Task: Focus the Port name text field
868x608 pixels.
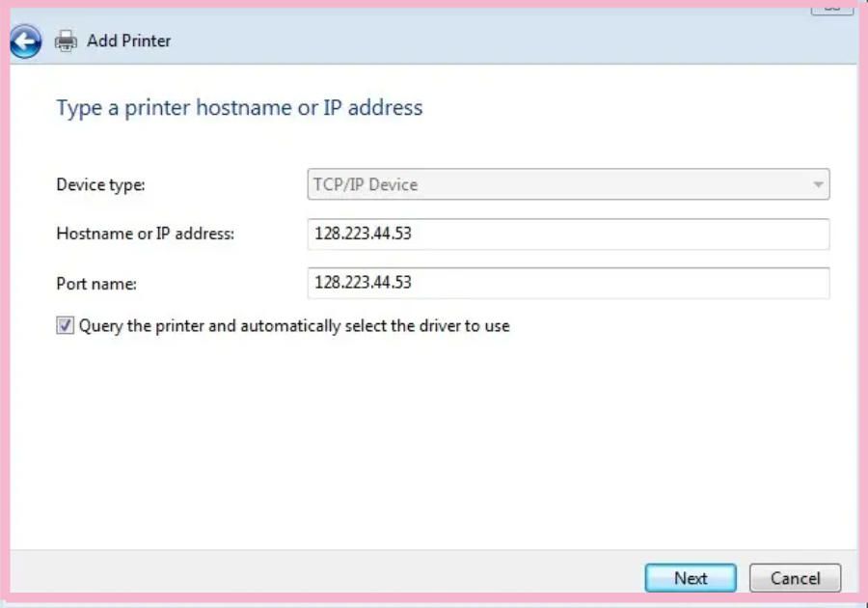Action: tap(567, 283)
